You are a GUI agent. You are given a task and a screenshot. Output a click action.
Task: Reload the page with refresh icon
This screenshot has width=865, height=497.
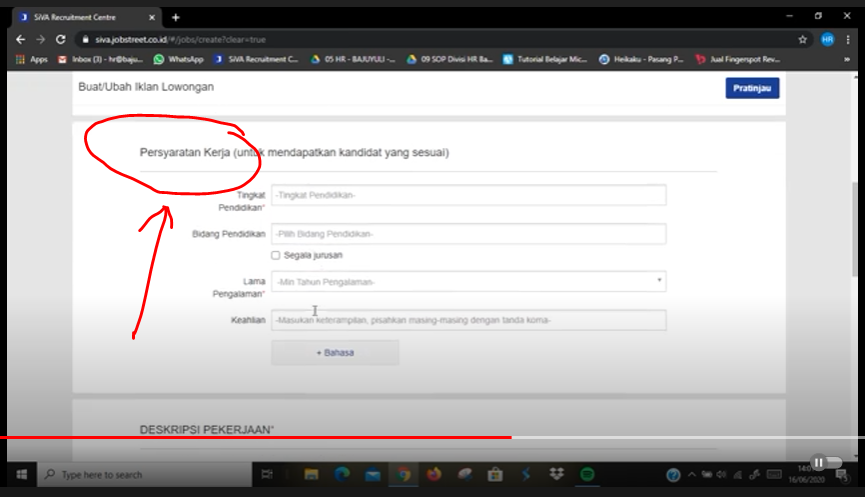pos(60,39)
